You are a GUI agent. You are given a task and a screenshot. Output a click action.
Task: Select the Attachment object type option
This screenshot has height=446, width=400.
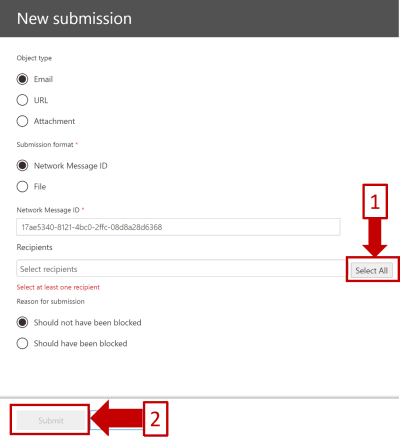[x=22, y=121]
